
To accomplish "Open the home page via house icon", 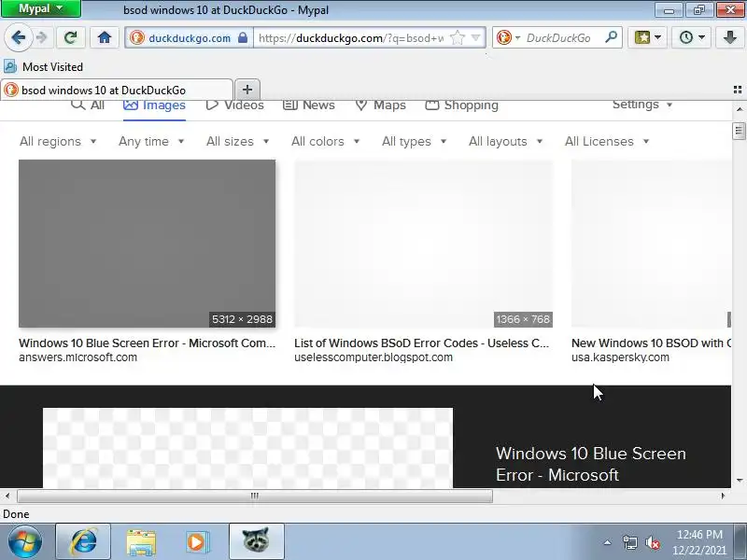I will (105, 37).
